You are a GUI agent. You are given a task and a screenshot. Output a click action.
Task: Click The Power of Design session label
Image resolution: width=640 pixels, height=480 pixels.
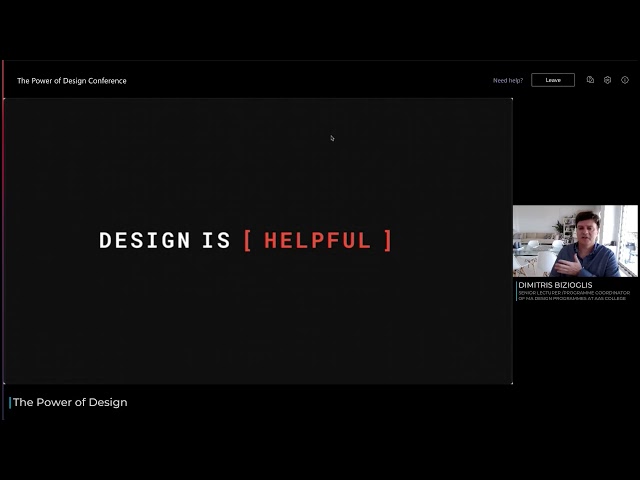pyautogui.click(x=70, y=402)
